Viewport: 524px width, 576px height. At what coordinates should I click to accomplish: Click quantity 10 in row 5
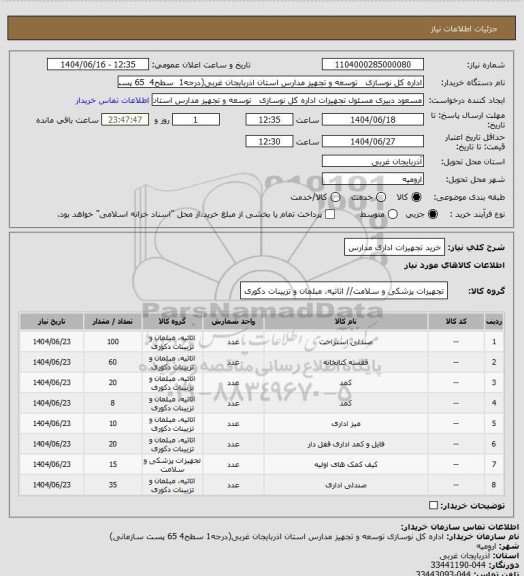pos(112,424)
